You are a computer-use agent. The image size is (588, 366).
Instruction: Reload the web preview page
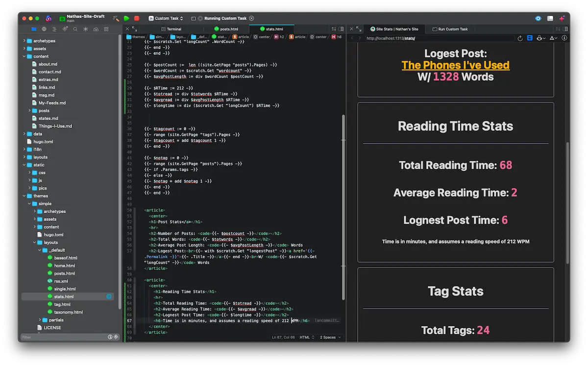(x=520, y=38)
